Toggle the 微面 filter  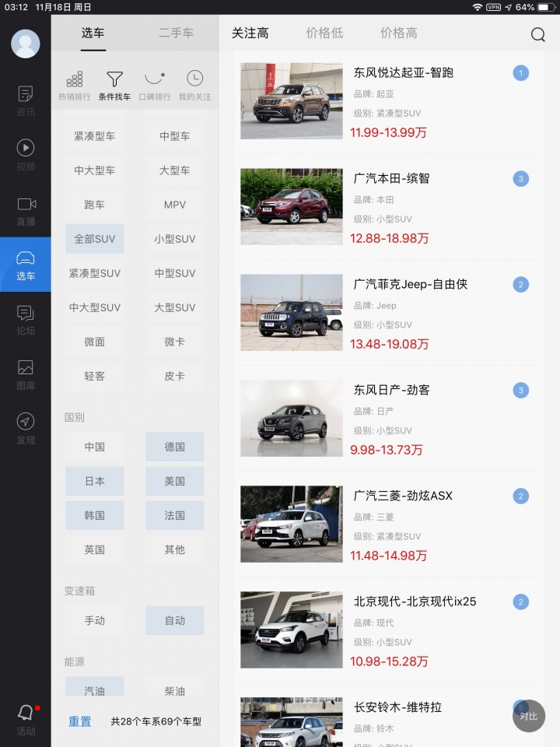(95, 342)
